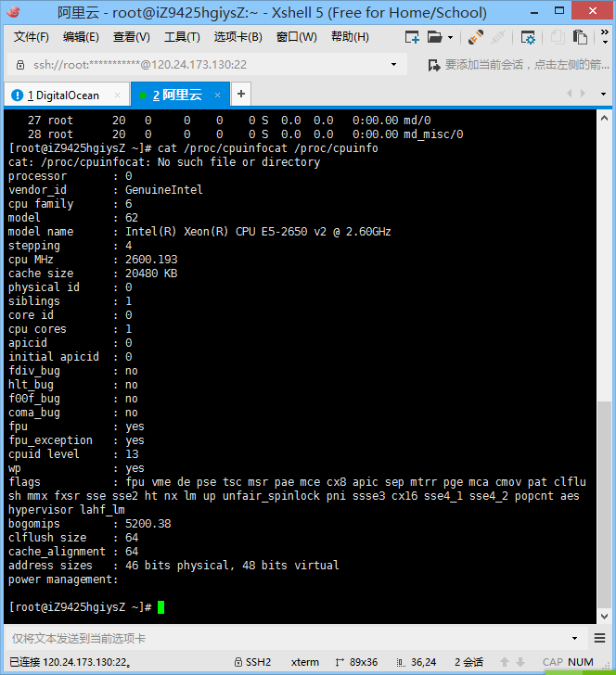616x675 pixels.
Task: Click the "No such file or directory" error line
Action: pos(164,162)
